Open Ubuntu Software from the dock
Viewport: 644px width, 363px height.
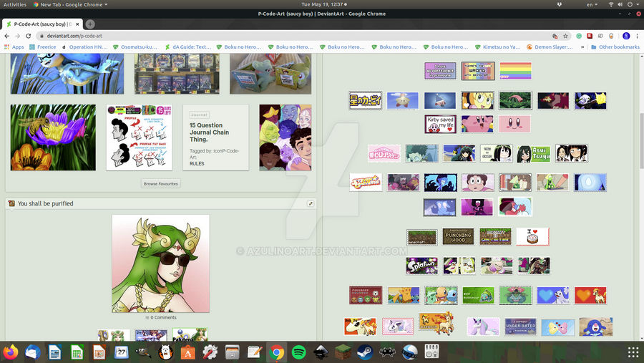pyautogui.click(x=187, y=352)
